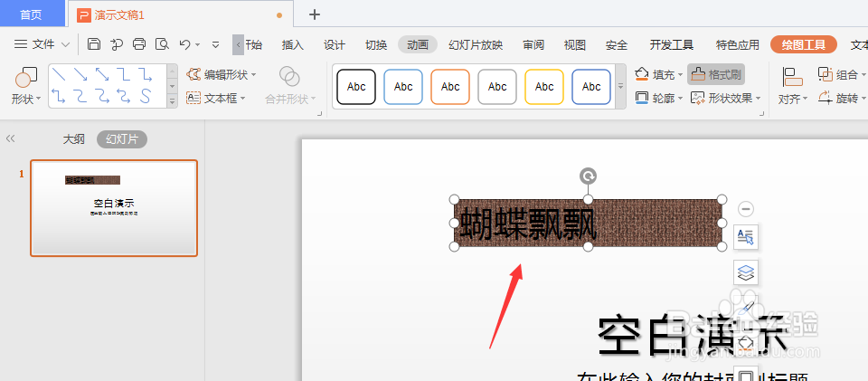Viewport: 868px width, 381px height.
Task: Toggle the 格式刷 format painter
Action: 716,74
